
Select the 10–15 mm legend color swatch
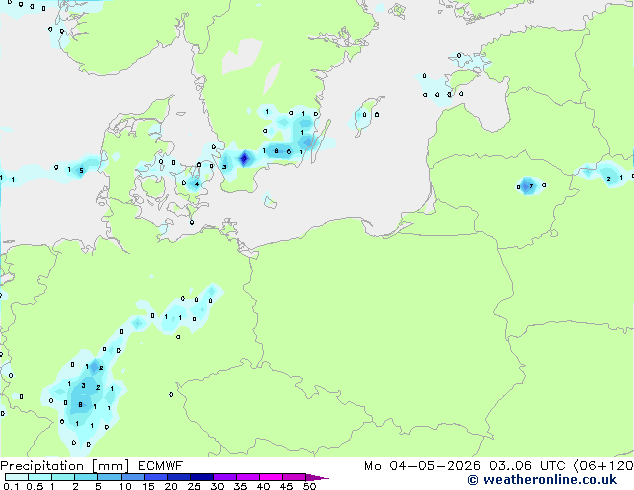[x=132, y=477]
